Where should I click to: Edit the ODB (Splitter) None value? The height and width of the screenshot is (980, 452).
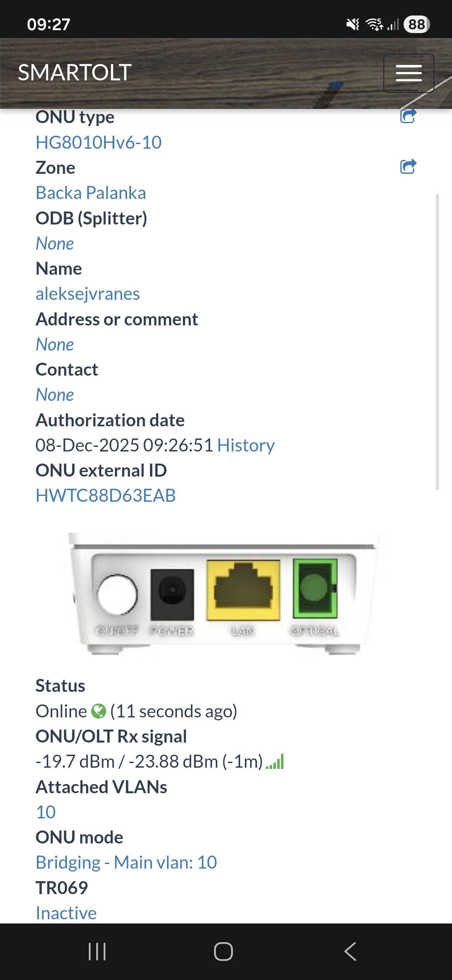(x=55, y=244)
